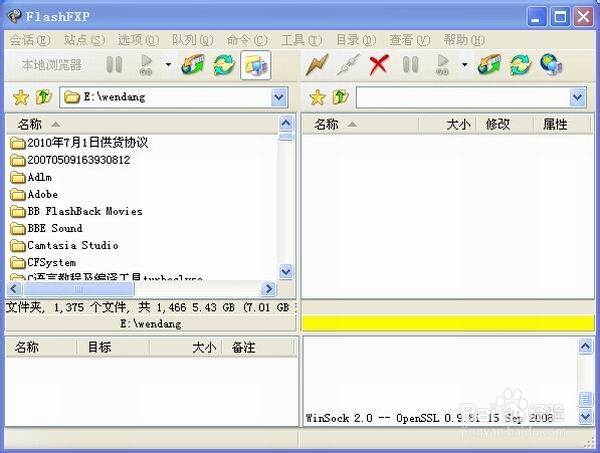Click the red X abort icon
Screen dimensions: 600x453
pyautogui.click(x=379, y=64)
